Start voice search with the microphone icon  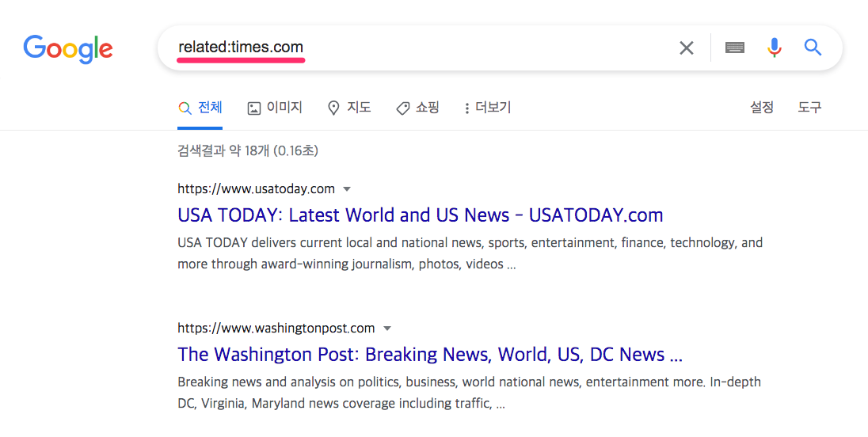point(775,47)
